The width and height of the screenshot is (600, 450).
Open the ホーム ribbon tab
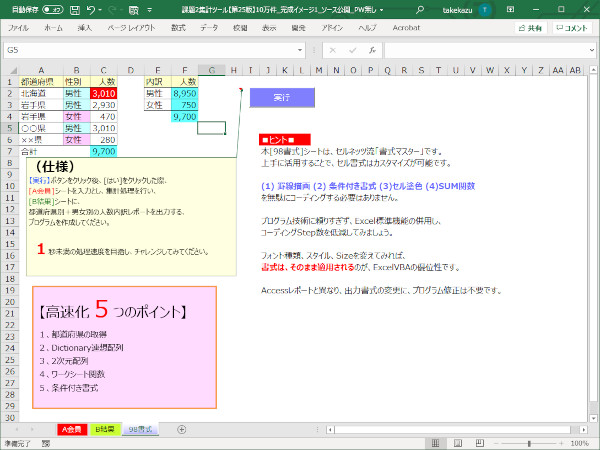pyautogui.click(x=53, y=28)
